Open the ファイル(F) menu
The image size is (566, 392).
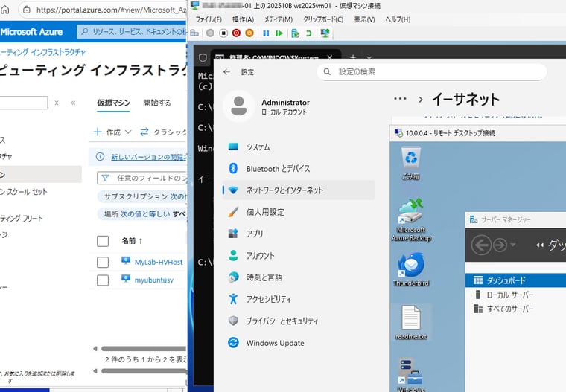[209, 19]
